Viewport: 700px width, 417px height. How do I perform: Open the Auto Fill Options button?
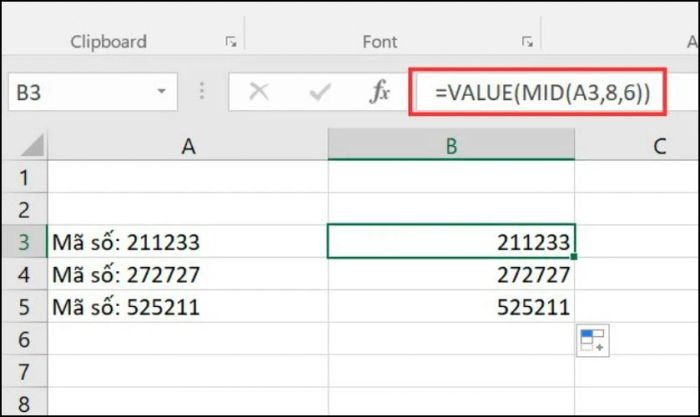pyautogui.click(x=593, y=340)
